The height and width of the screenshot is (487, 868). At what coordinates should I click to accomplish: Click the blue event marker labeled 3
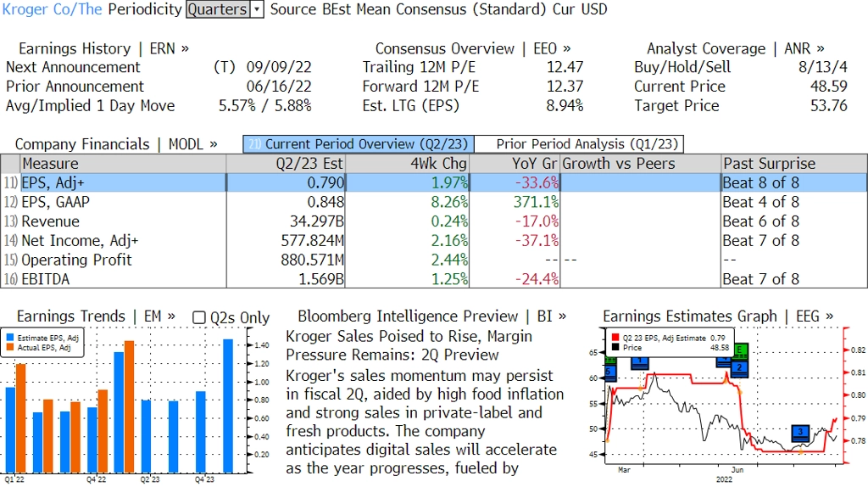click(x=800, y=432)
